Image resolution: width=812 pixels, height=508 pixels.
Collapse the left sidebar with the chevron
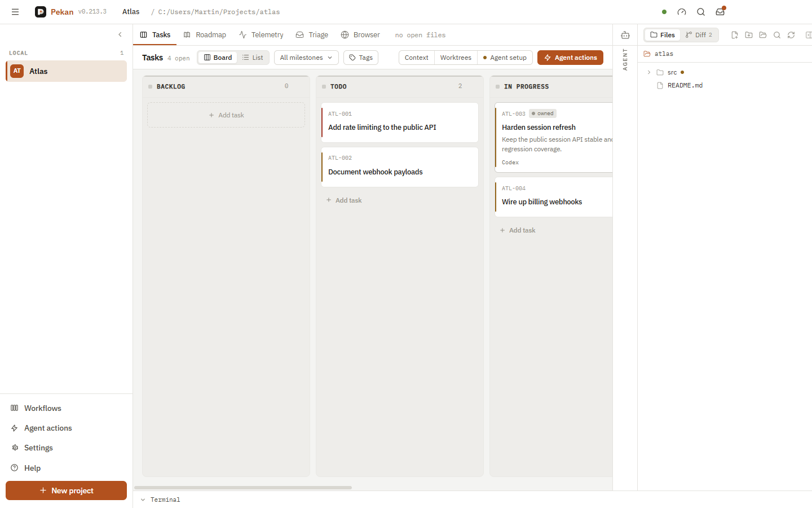pos(120,35)
